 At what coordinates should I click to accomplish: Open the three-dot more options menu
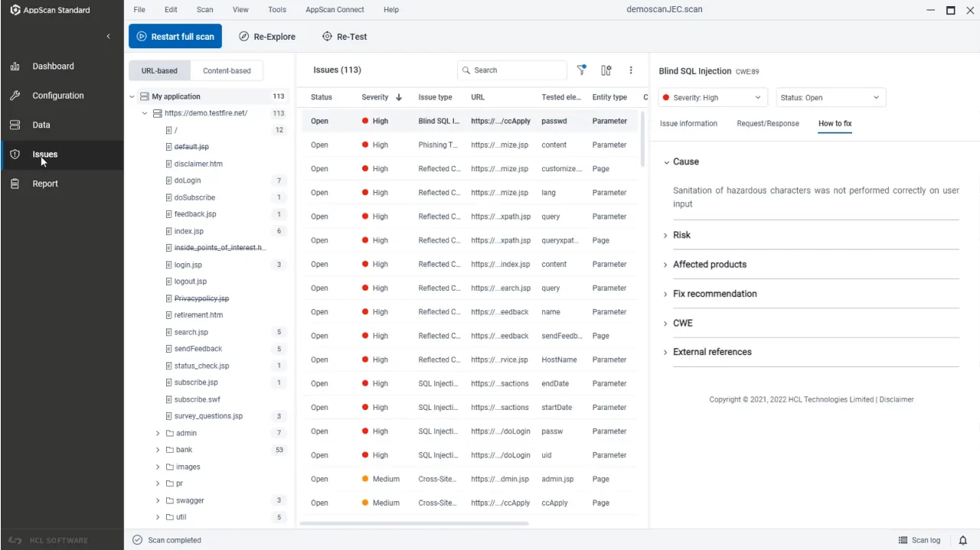tap(631, 70)
